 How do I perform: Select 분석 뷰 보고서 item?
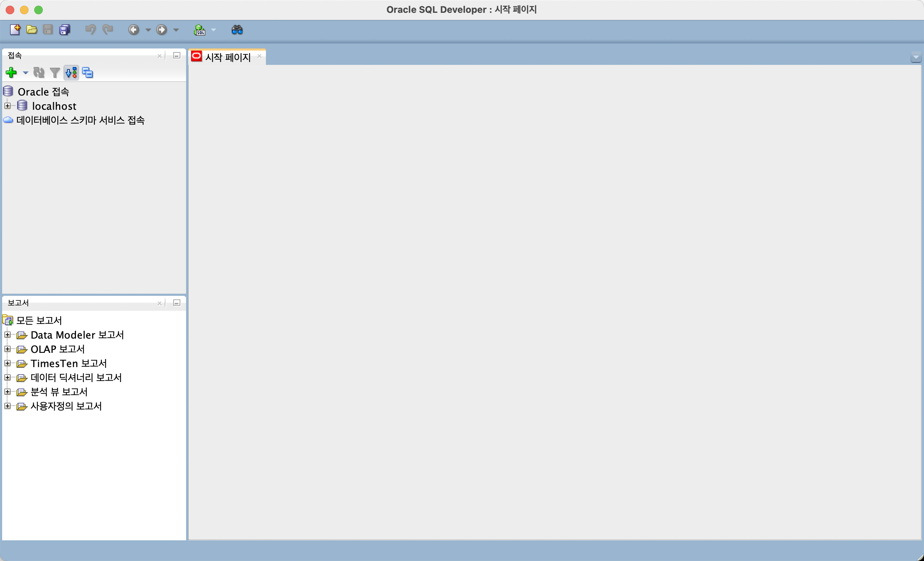[x=59, y=391]
